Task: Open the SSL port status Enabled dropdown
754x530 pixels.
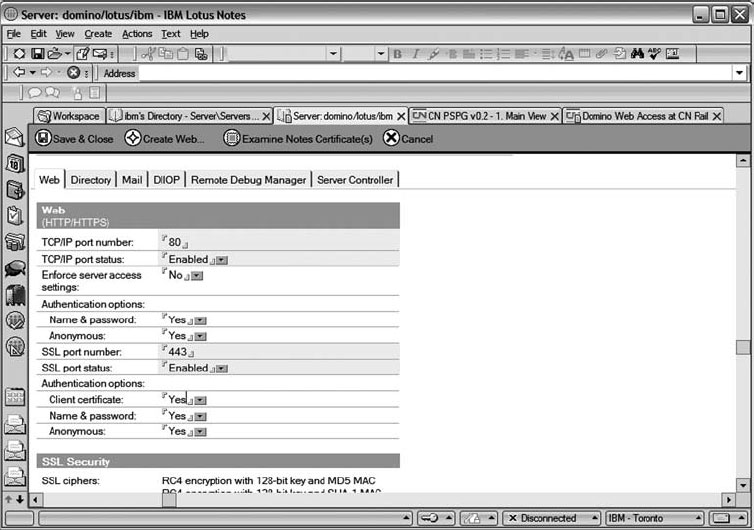Action: 222,369
